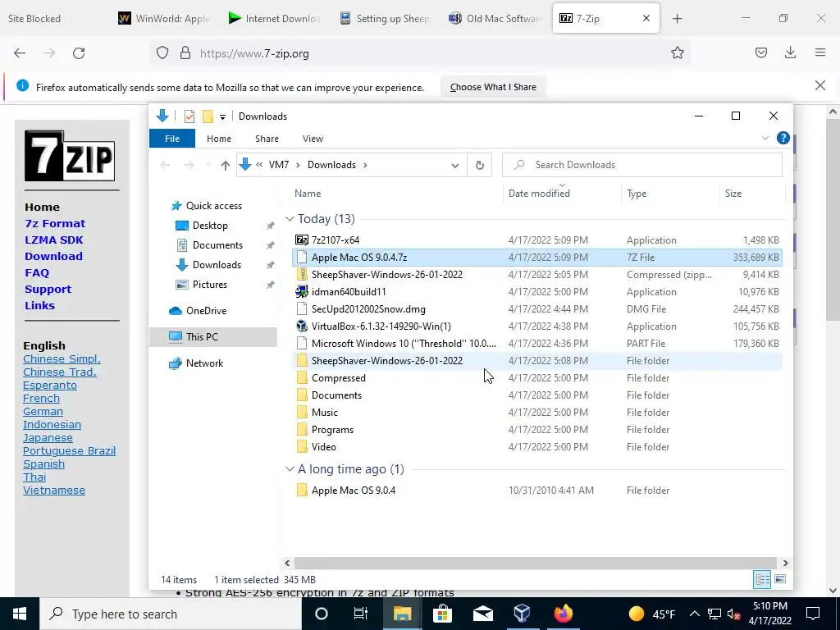Open Recent locations dropdown arrow

click(209, 165)
